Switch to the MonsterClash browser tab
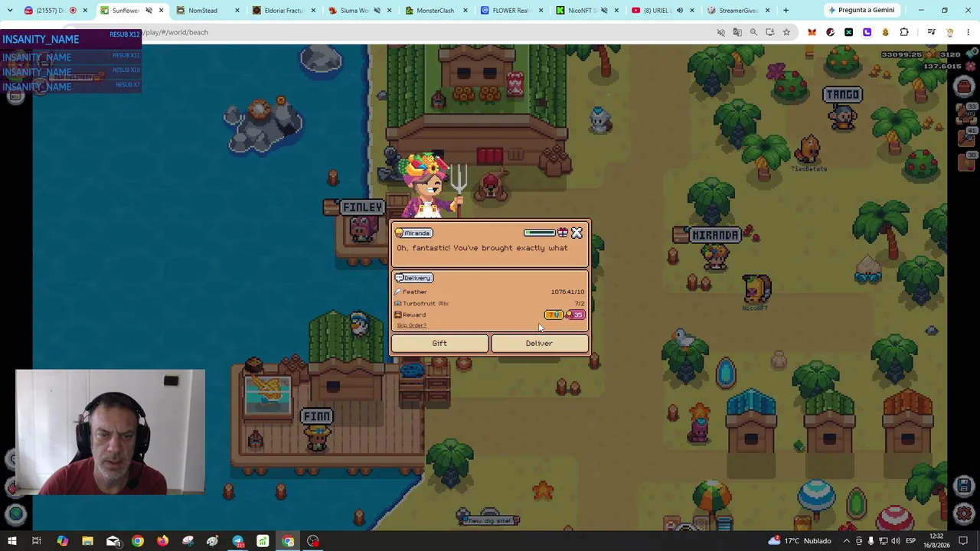The height and width of the screenshot is (551, 980). point(436,11)
